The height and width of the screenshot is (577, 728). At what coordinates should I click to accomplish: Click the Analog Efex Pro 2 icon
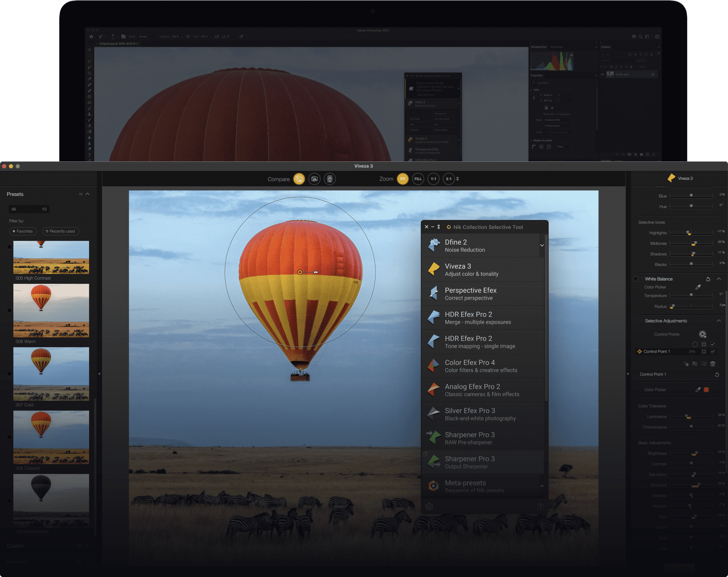pyautogui.click(x=434, y=390)
